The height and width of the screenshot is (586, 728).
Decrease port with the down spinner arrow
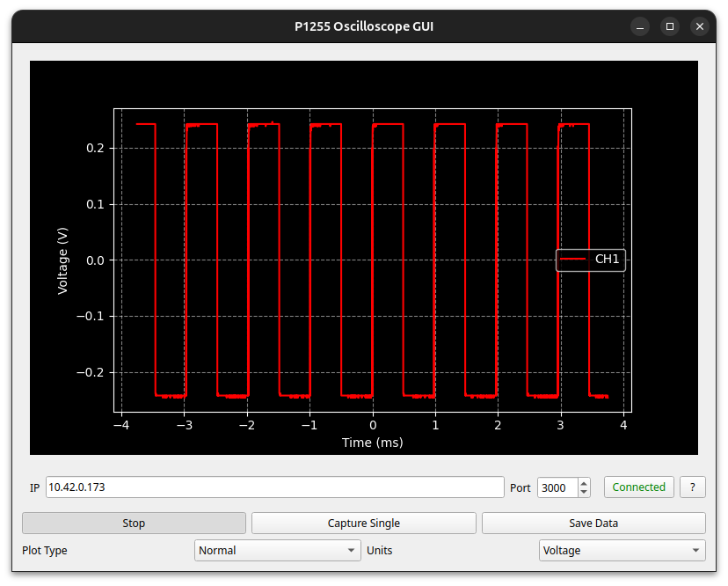pyautogui.click(x=584, y=492)
